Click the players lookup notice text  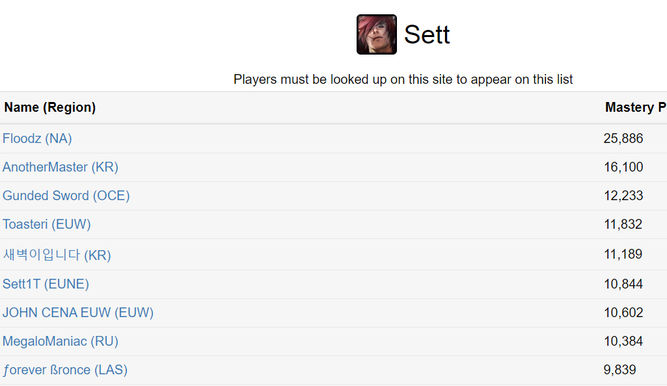[403, 79]
